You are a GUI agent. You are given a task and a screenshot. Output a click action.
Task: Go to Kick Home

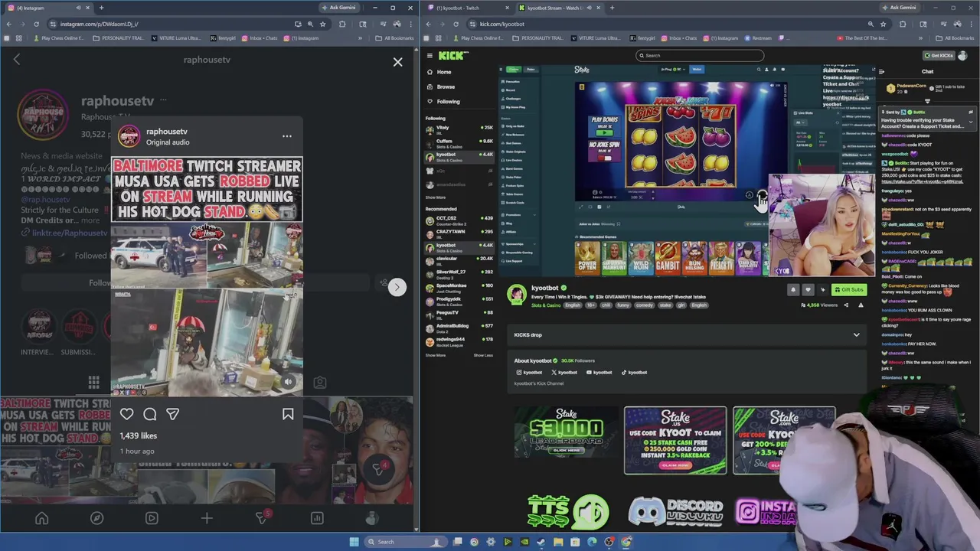tap(444, 72)
